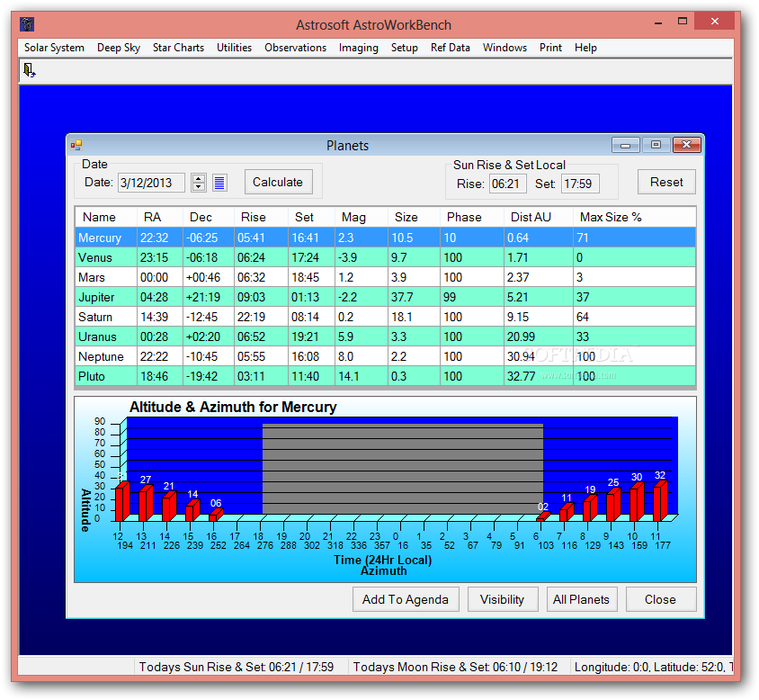Viewport: 759px width, 700px height.
Task: Open the Solar System menu
Action: (x=54, y=48)
